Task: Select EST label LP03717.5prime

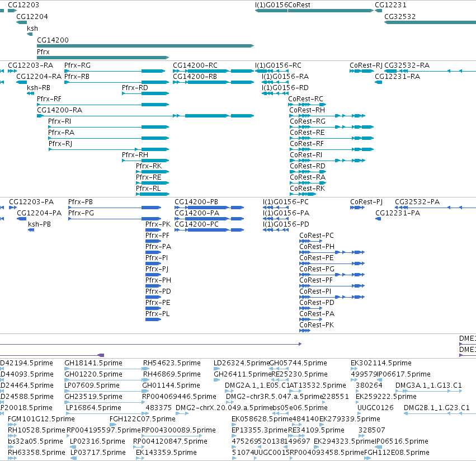Action: coord(98,453)
